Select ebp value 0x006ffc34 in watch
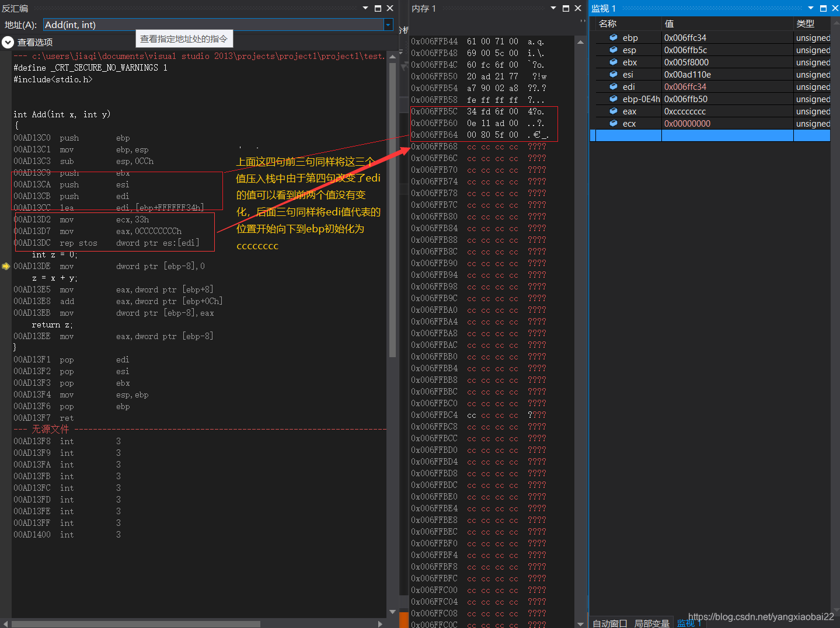This screenshot has height=628, width=840. (685, 37)
